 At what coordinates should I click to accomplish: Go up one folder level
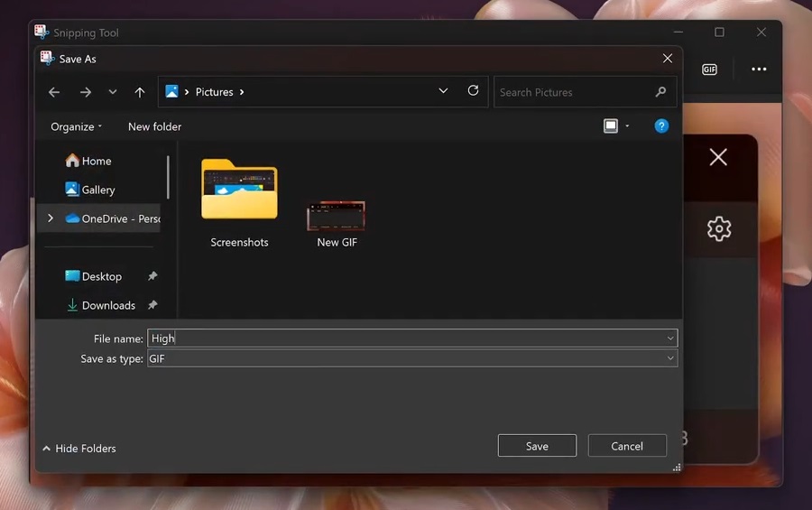[140, 92]
